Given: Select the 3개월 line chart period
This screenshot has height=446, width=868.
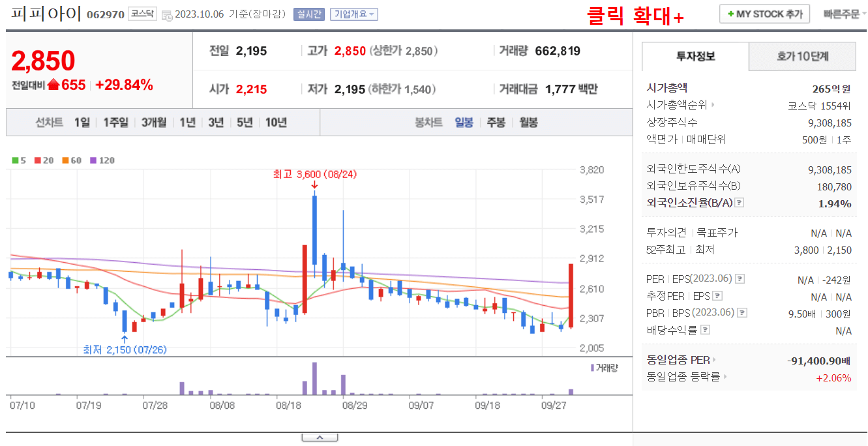Looking at the screenshot, I should point(154,123).
